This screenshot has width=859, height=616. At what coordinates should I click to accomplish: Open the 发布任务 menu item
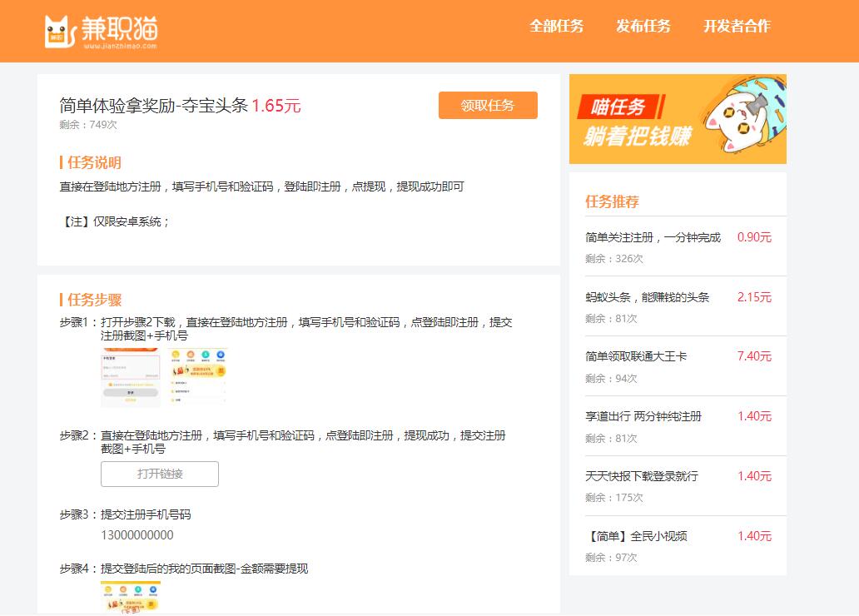[643, 26]
